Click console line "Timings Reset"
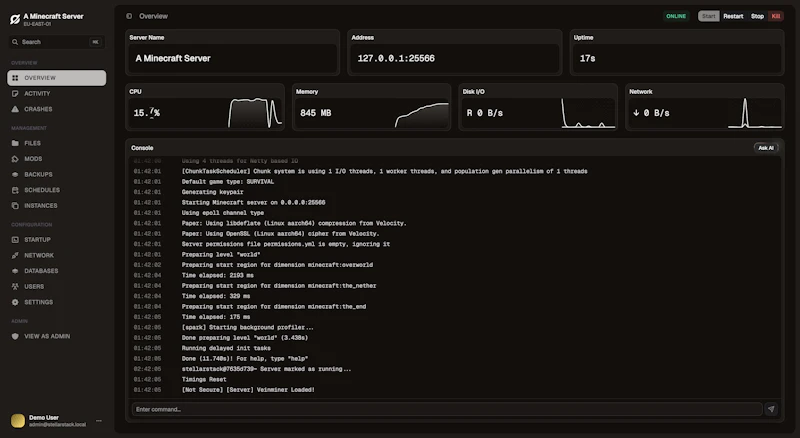The image size is (800, 438). 204,379
